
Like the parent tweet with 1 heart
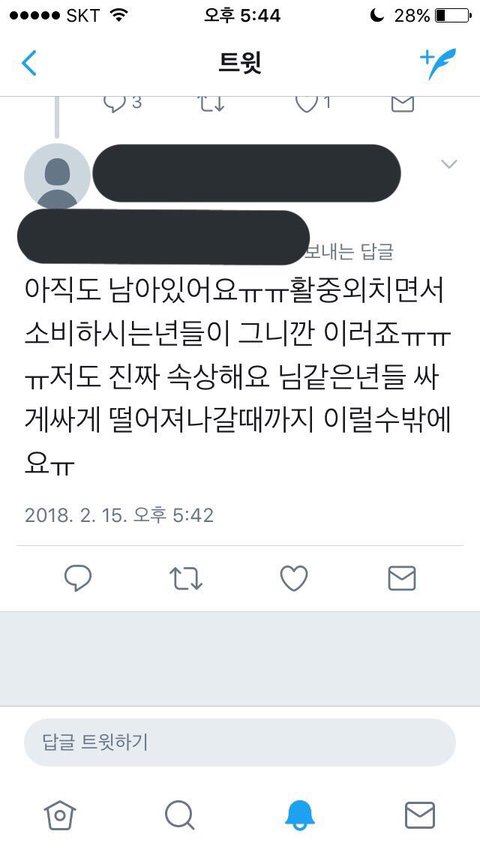307,104
